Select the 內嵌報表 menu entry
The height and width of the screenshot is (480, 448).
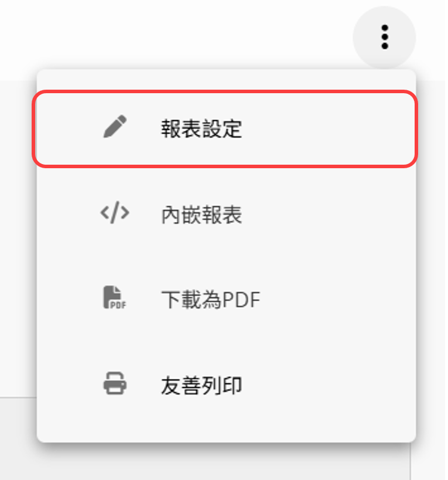point(226,215)
